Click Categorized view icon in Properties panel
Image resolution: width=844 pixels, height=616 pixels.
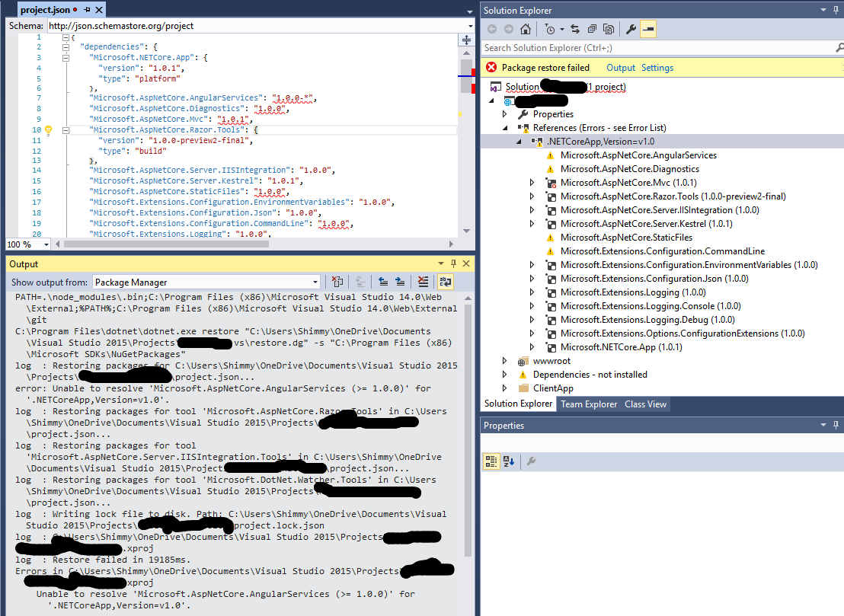click(x=491, y=461)
